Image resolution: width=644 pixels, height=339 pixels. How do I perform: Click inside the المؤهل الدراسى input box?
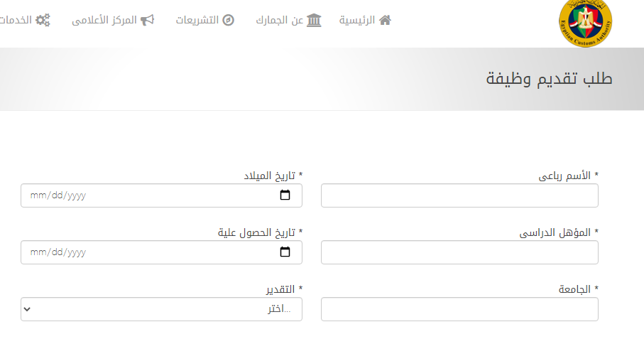point(459,252)
